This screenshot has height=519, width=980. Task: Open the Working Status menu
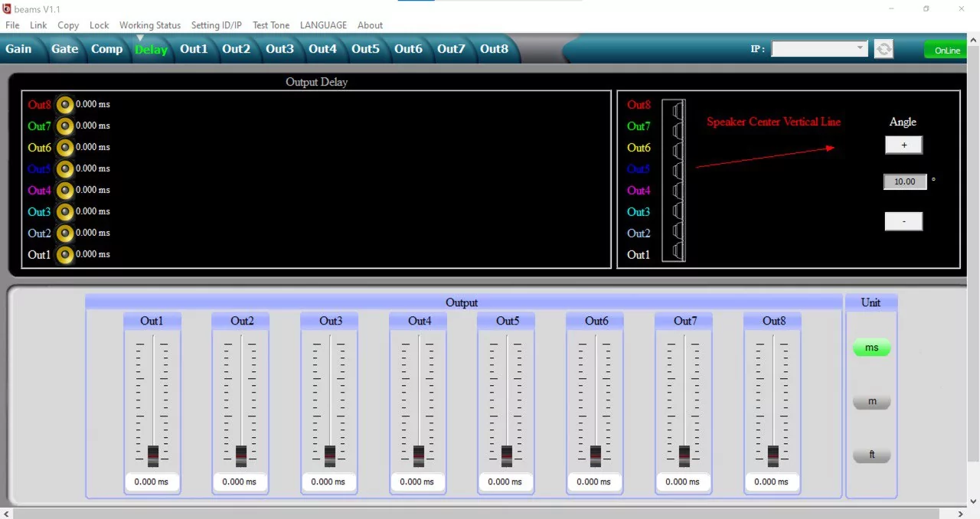point(150,25)
